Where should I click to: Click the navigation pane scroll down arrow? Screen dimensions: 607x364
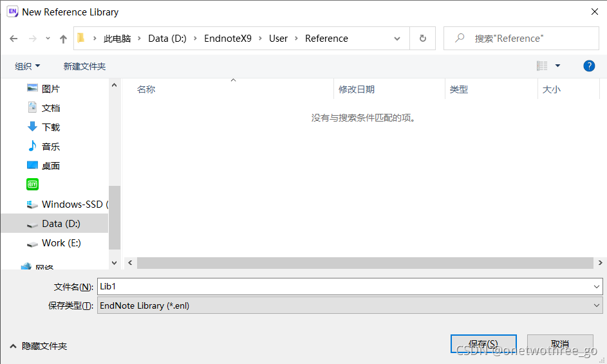pos(114,263)
